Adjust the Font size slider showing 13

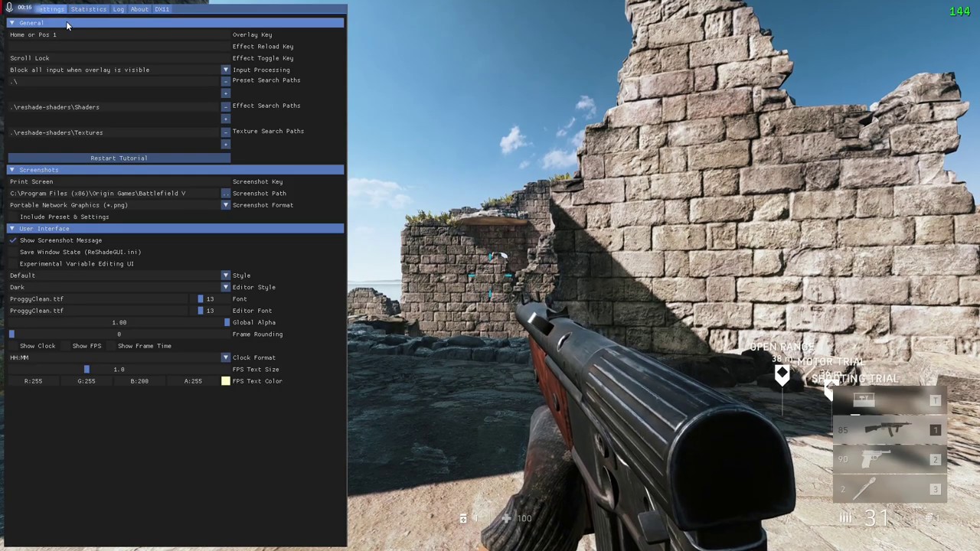pyautogui.click(x=210, y=299)
